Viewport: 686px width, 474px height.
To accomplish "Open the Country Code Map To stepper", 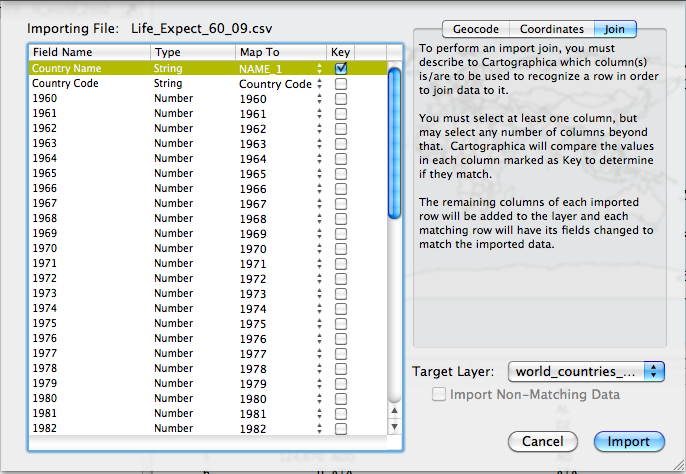I will coord(319,85).
